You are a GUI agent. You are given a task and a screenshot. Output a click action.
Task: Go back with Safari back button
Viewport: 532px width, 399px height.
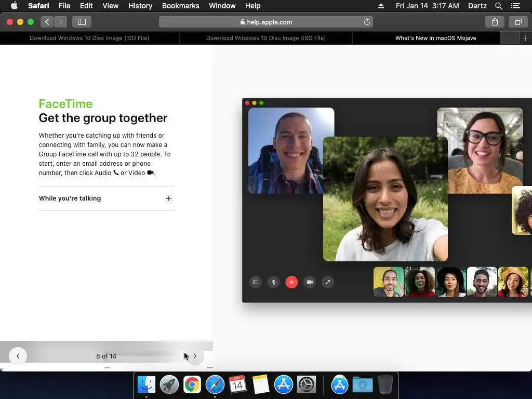point(47,22)
